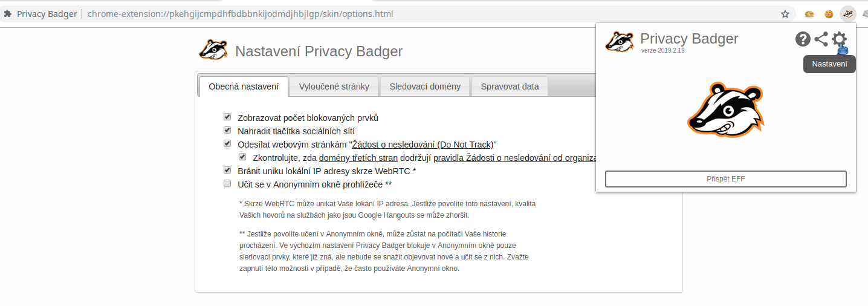This screenshot has height=306, width=868.
Task: Uncheck Nahradit tlačítka sociálních sítí
Action: tap(227, 130)
